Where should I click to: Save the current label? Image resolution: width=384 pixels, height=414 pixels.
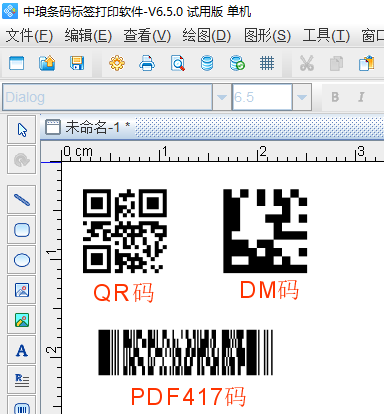click(x=77, y=63)
